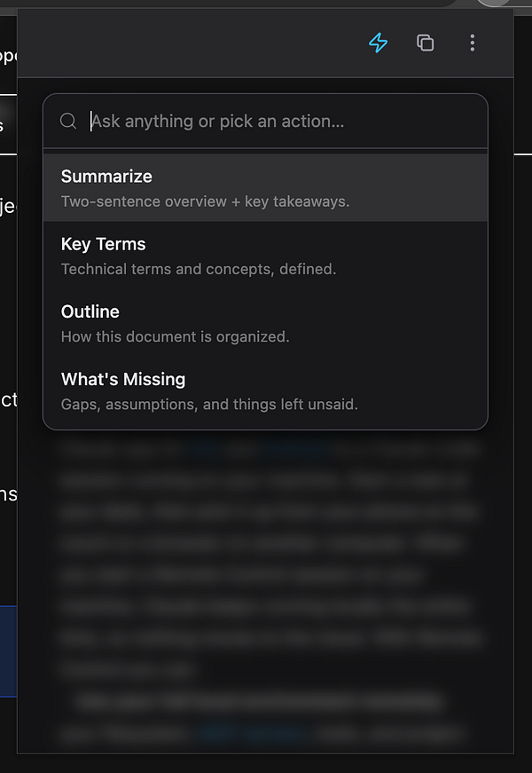Click the copy icon in the panel header

(426, 43)
